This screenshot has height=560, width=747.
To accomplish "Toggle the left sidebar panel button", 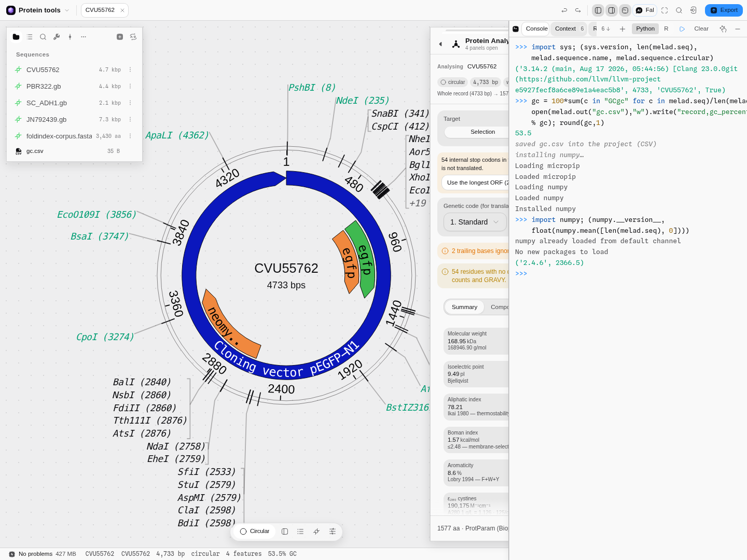I will [598, 10].
